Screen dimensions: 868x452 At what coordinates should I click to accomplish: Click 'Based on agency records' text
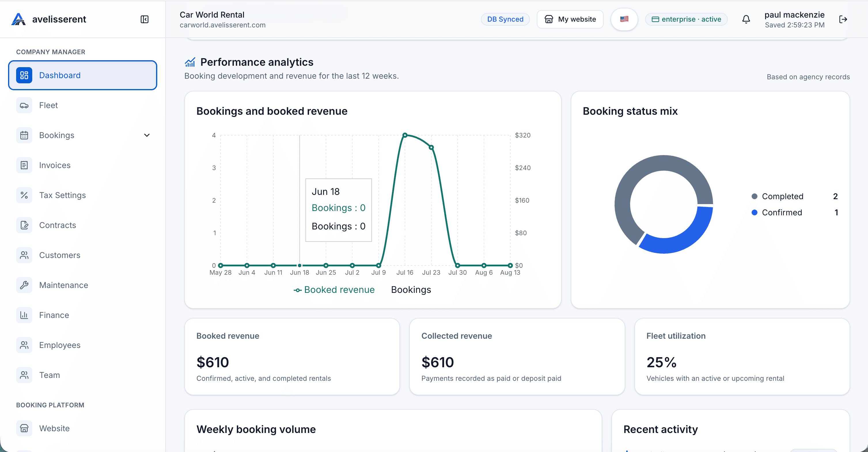coord(808,77)
